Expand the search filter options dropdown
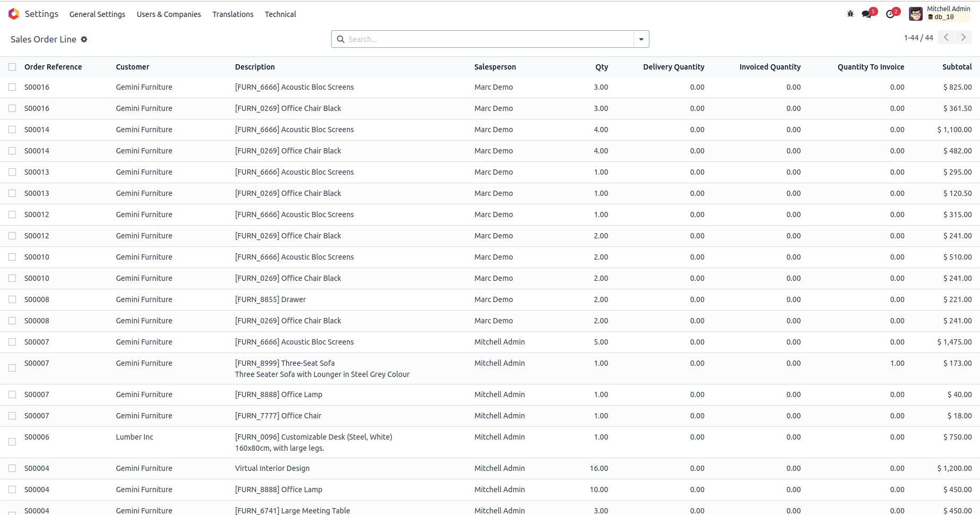980x515 pixels. pos(641,39)
